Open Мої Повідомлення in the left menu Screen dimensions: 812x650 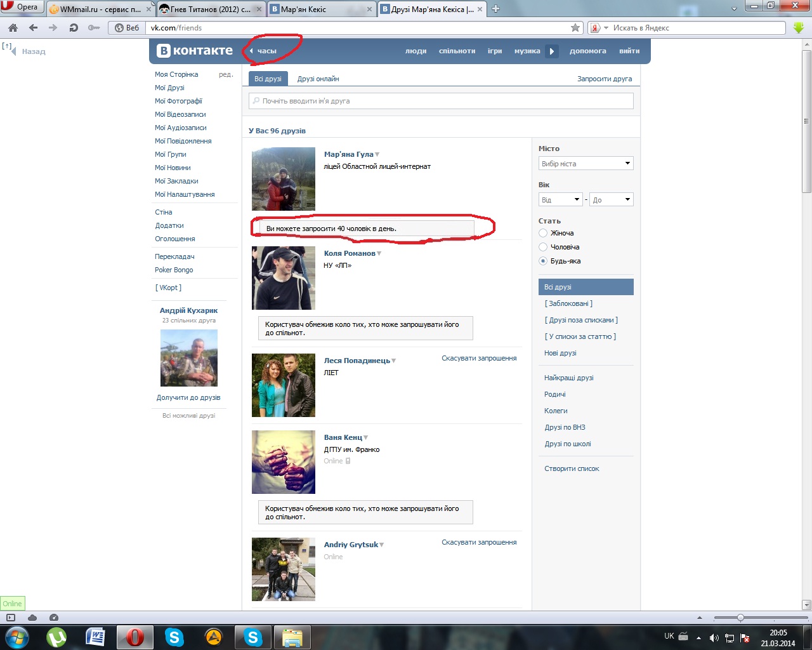[x=183, y=141]
